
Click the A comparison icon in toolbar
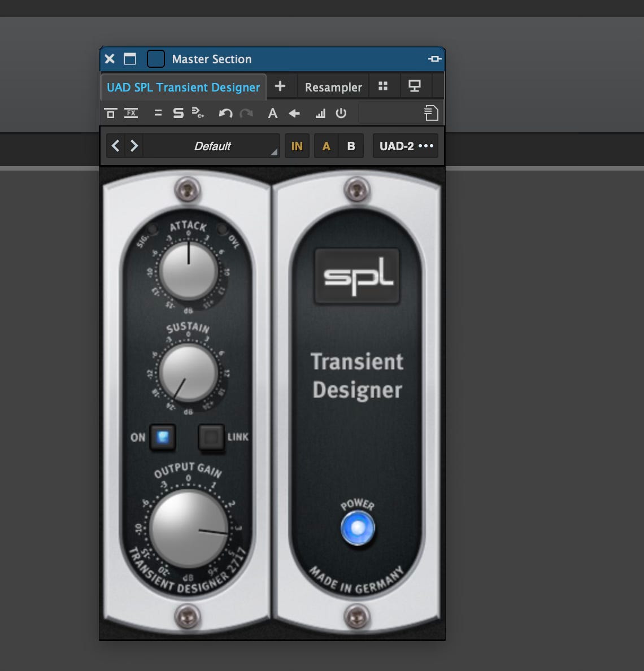coord(273,114)
